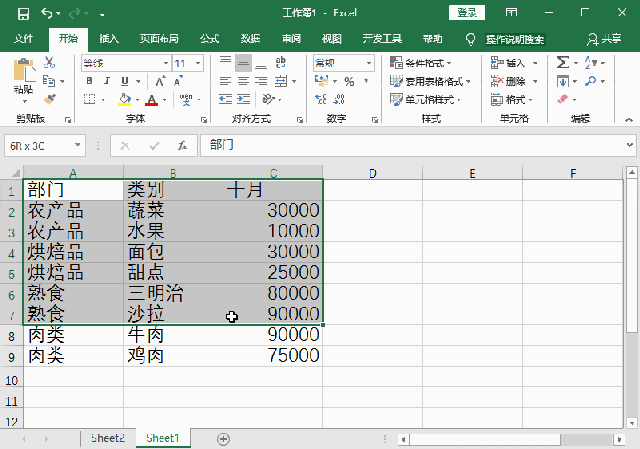Click the Fill down icon
640x449 pixels.
coord(562,81)
